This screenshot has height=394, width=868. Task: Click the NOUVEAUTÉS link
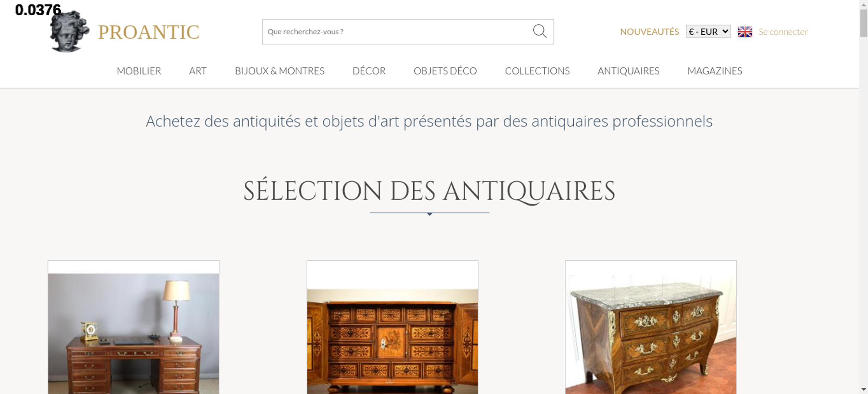coord(649,32)
